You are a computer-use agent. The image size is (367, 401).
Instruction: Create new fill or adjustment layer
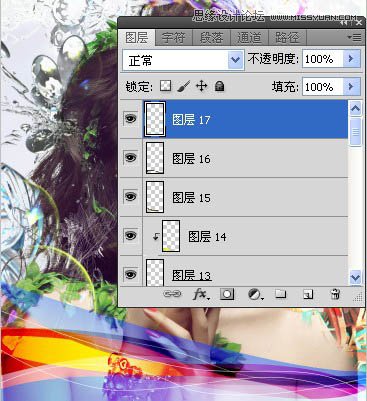[256, 294]
